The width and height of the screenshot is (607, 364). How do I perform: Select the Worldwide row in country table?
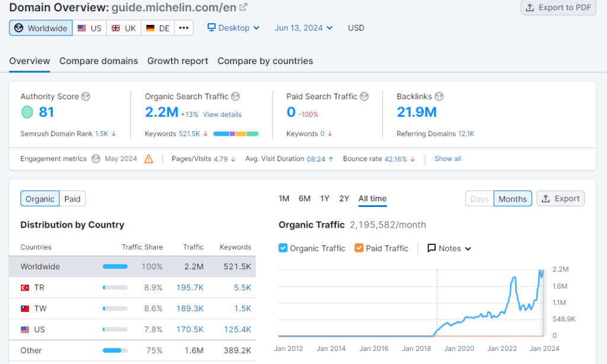(132, 266)
